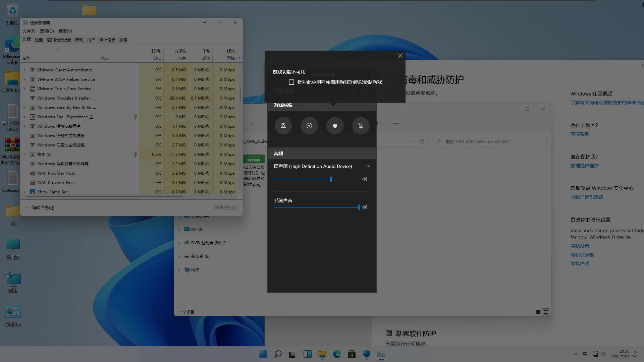The width and height of the screenshot is (644, 362).
Task: Expand 此电脑 in Explorer navigation tree
Action: click(179, 230)
